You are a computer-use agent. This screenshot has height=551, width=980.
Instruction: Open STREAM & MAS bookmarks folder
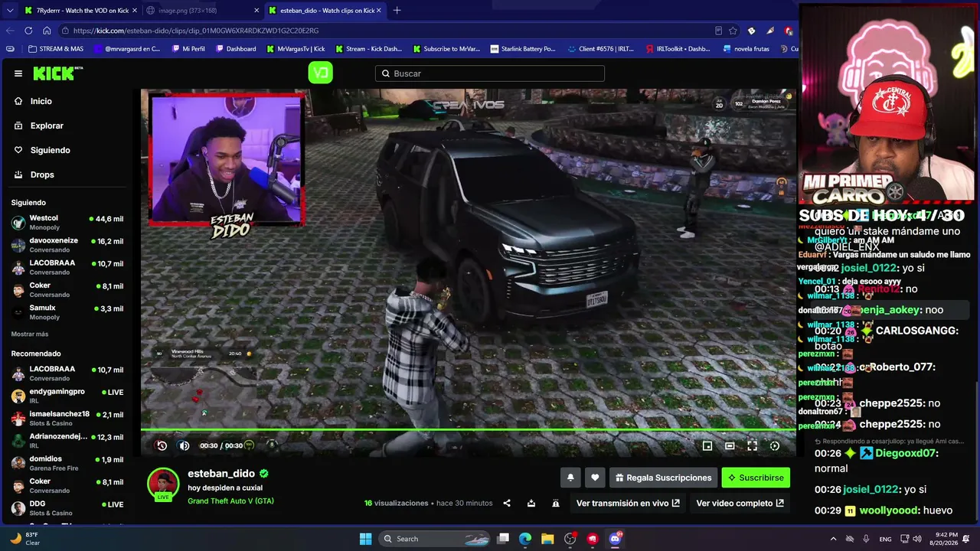(56, 49)
